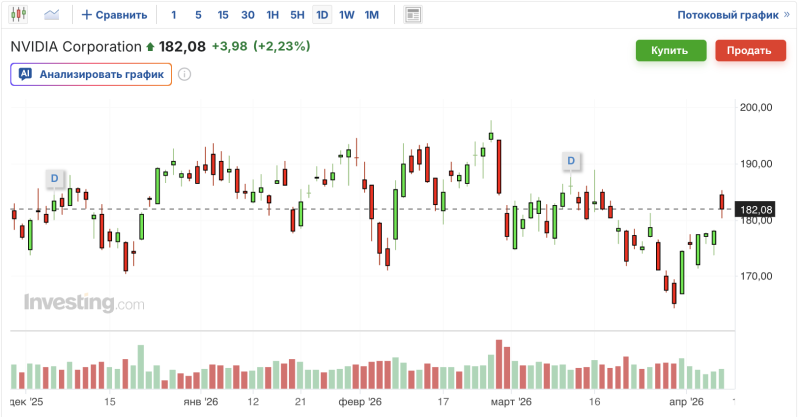800x417 pixels.
Task: Switch to 5H timeframe
Action: pyautogui.click(x=297, y=15)
